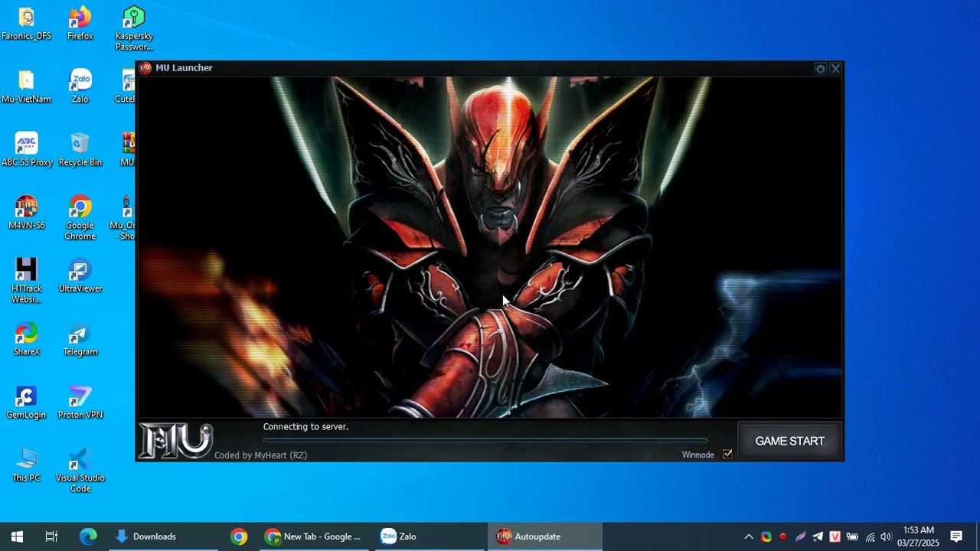The width and height of the screenshot is (980, 551).
Task: Click red V tray icon
Action: pos(835,536)
